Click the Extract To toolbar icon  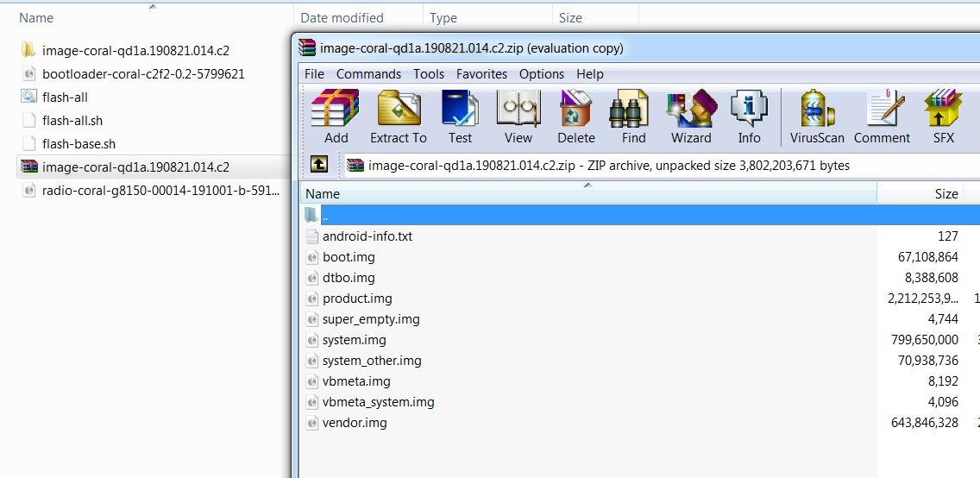click(398, 116)
